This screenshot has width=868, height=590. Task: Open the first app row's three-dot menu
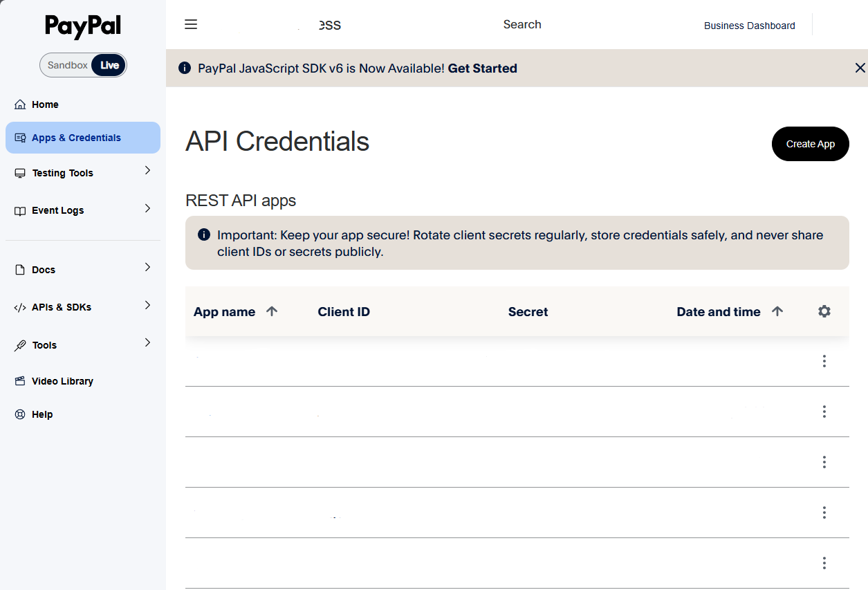824,361
